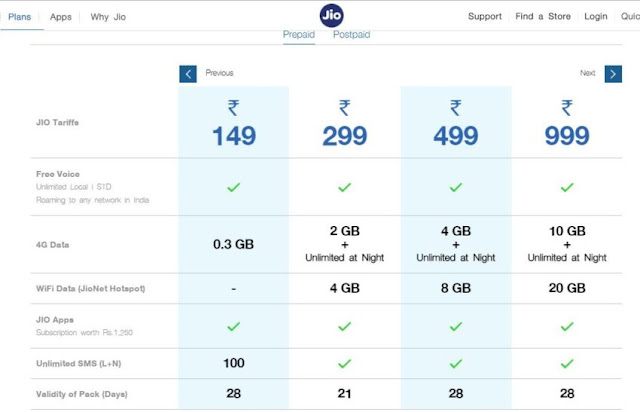Click Unlimited SMS checkmark under 299 plan
Viewport: 640px width, 412px height.
pos(344,363)
